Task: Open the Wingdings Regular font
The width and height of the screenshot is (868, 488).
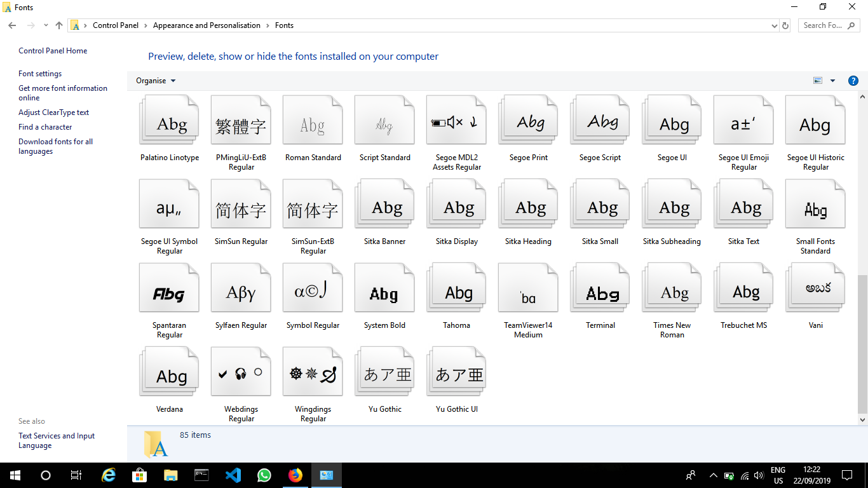Action: point(313,372)
